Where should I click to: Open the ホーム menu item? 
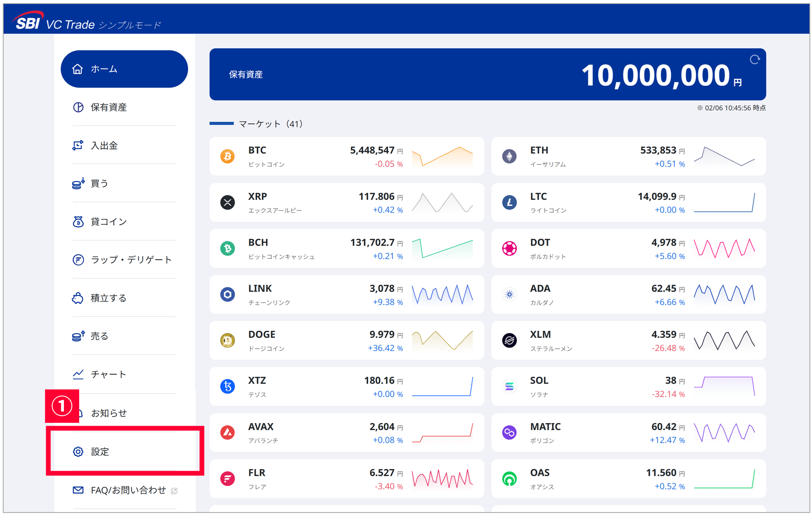(x=124, y=69)
